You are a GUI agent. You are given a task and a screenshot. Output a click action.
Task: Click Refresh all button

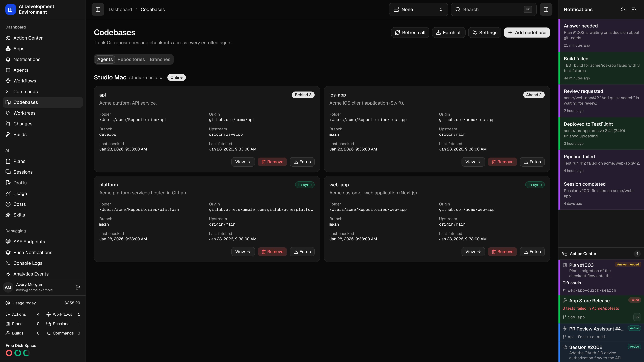click(410, 33)
